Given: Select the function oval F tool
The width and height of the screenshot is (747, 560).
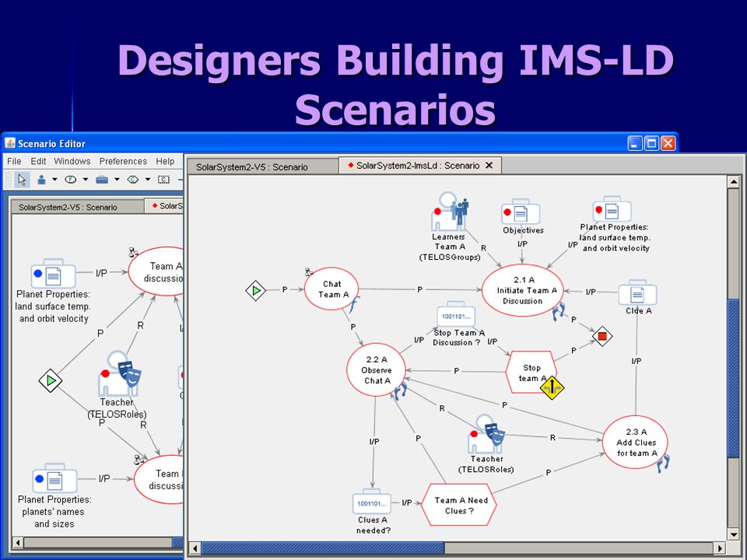Looking at the screenshot, I should pos(71,180).
